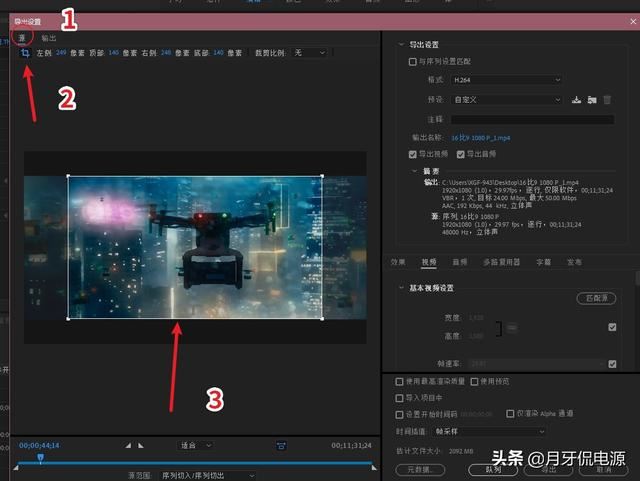Screen dimensions: 640x481
Task: Open the 字幕 tab
Action: [x=544, y=262]
